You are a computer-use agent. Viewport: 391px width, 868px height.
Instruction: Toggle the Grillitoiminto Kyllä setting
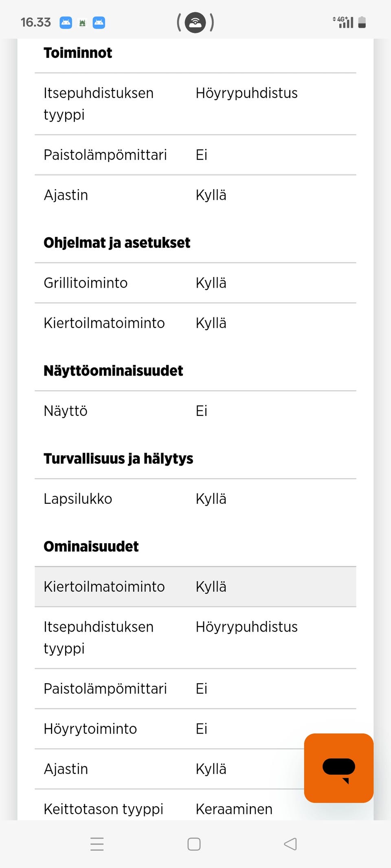211,282
